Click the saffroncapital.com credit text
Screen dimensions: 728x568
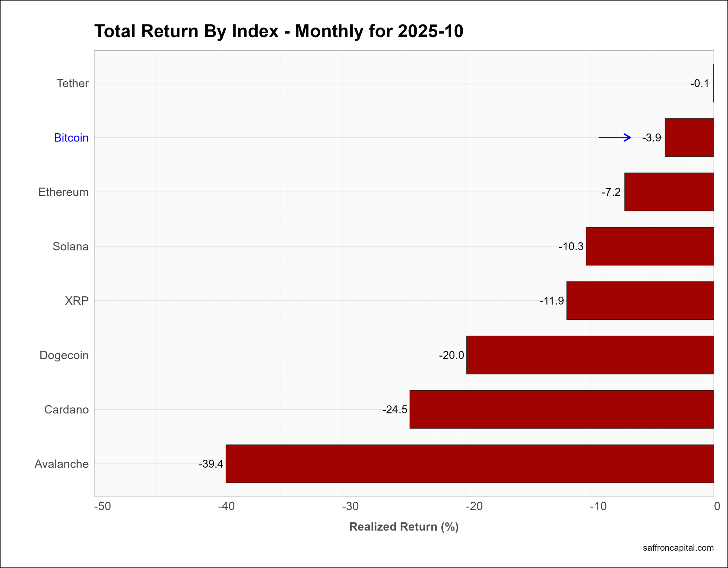tap(678, 548)
